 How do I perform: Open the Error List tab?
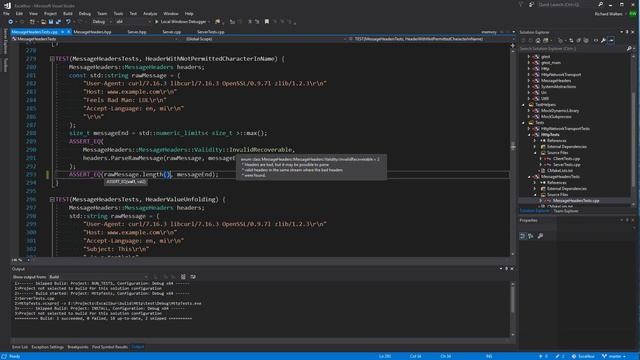click(20, 347)
